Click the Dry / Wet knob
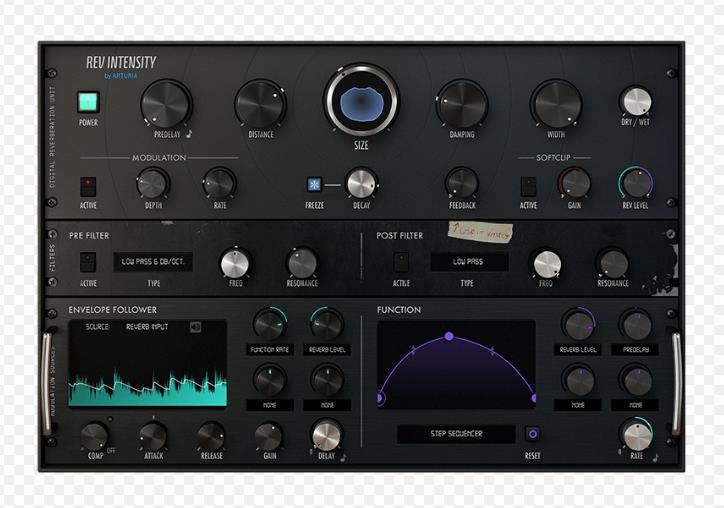Viewport: 724px width, 508px height. click(x=636, y=101)
